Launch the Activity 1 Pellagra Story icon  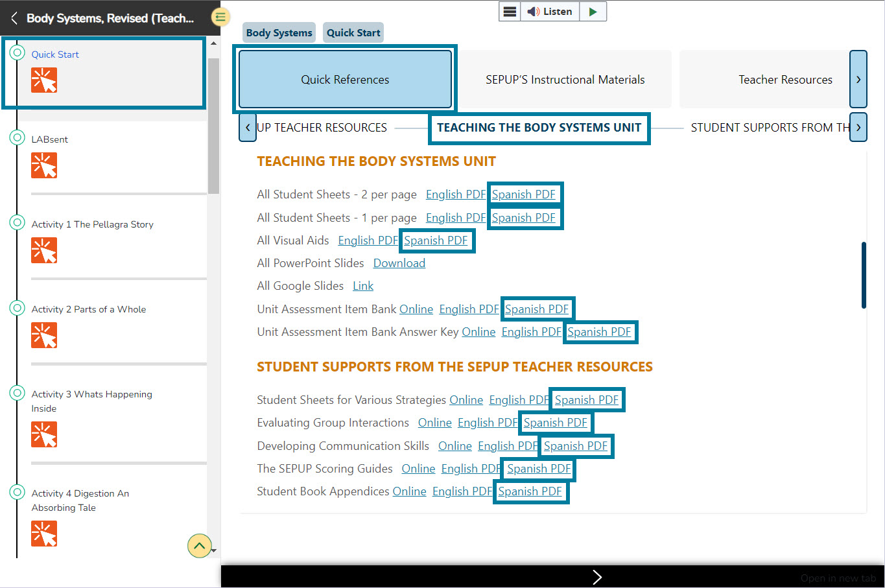(44, 250)
